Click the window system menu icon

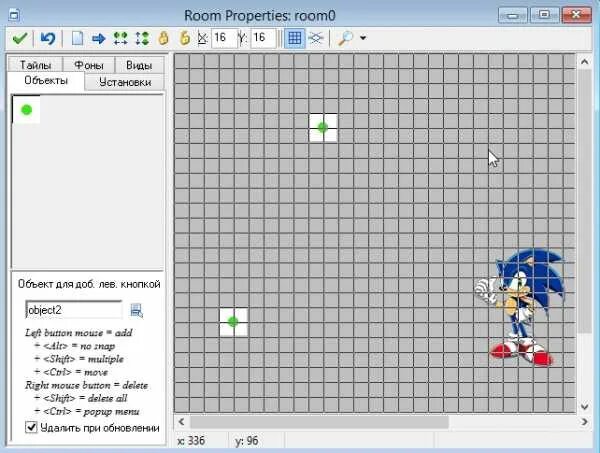(14, 15)
